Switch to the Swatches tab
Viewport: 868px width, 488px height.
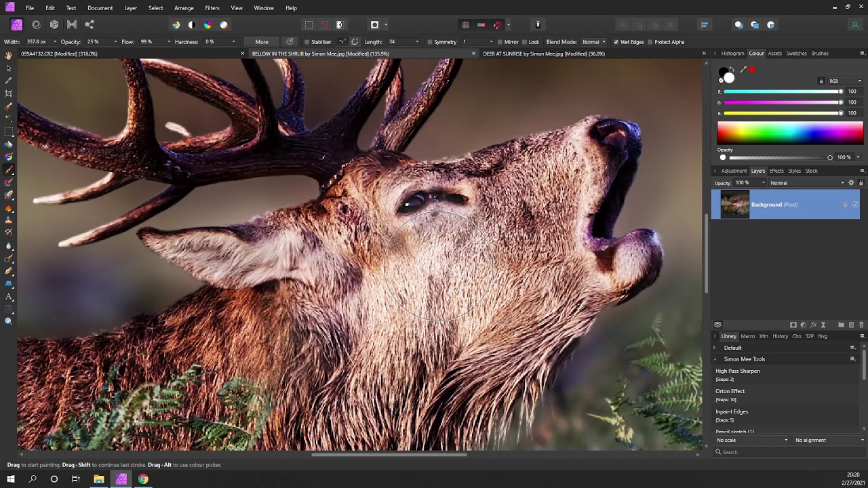coord(796,54)
